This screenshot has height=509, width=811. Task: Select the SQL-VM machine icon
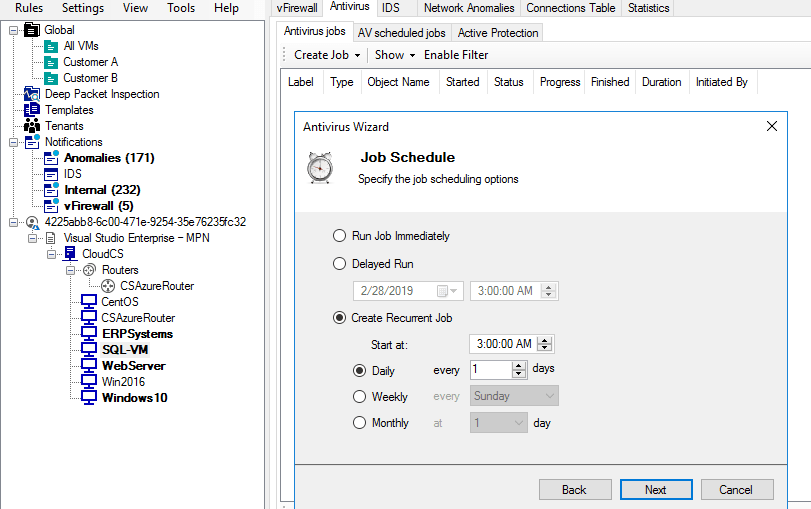(89, 350)
